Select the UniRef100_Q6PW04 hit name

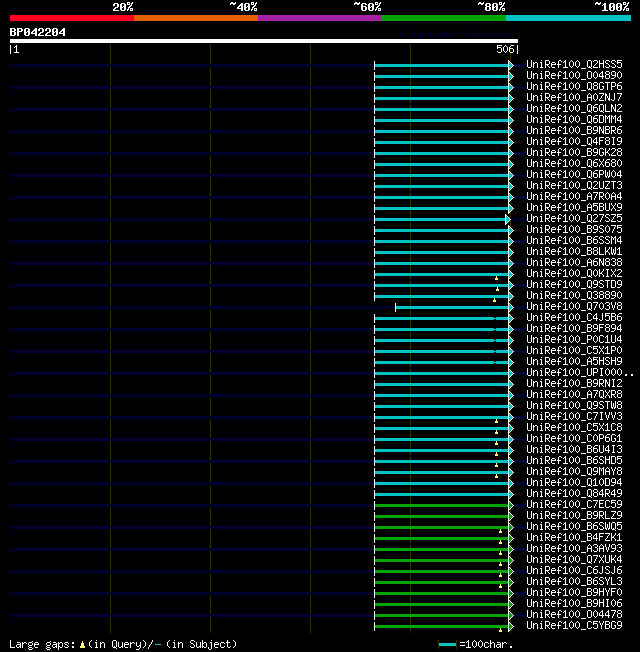[574, 175]
